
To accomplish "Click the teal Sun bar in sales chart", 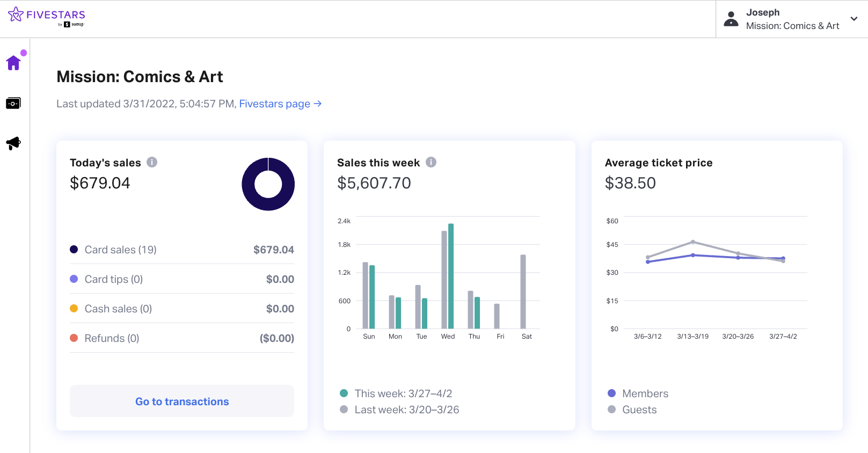I will click(x=372, y=297).
